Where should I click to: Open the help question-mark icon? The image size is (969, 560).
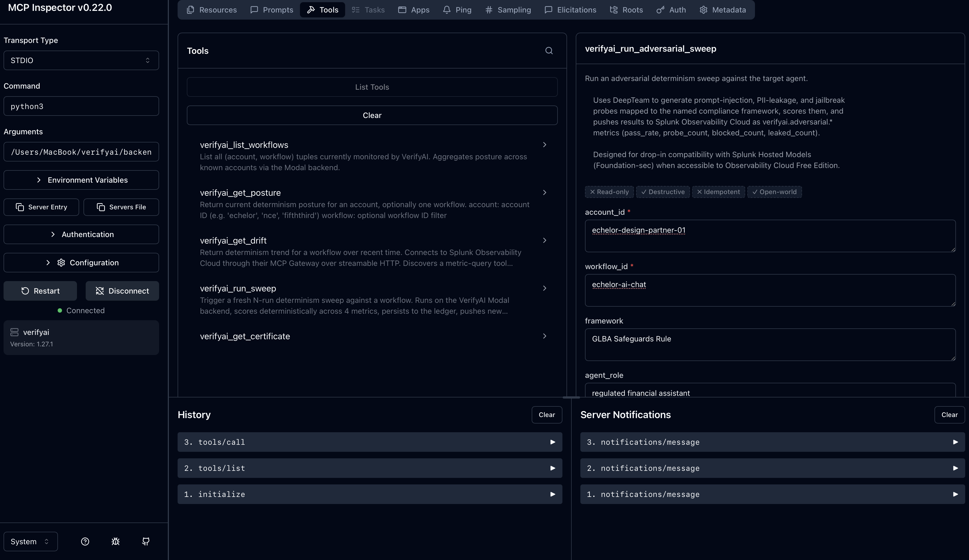(x=85, y=541)
